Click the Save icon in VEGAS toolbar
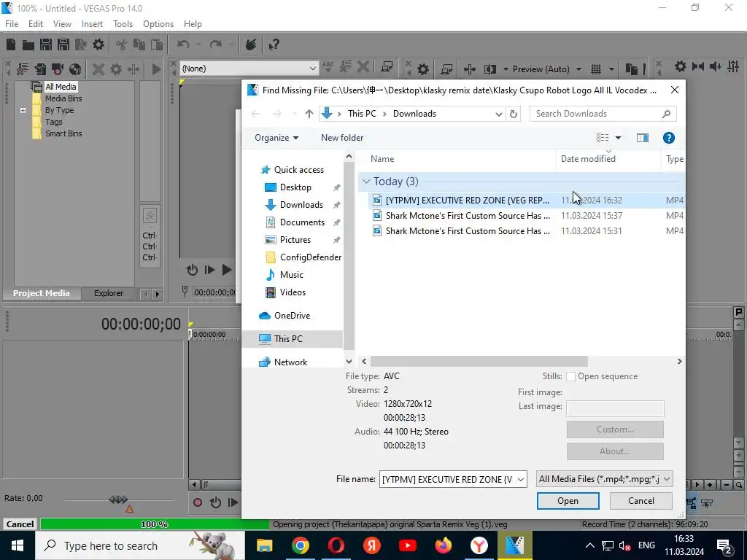747x560 pixels. pyautogui.click(x=46, y=44)
